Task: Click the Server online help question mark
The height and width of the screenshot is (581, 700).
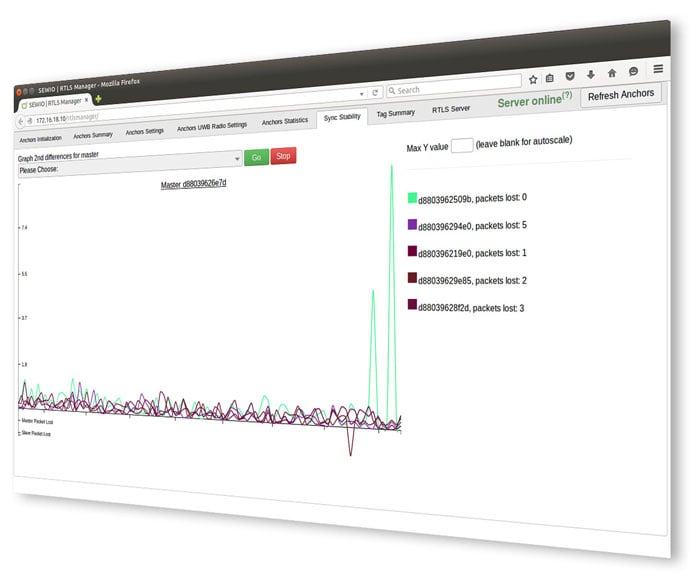Action: [567, 95]
